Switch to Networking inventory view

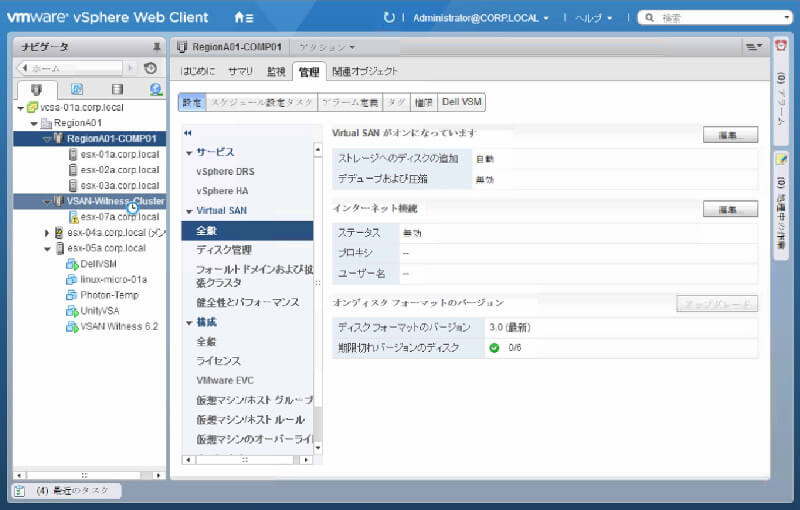coord(156,90)
